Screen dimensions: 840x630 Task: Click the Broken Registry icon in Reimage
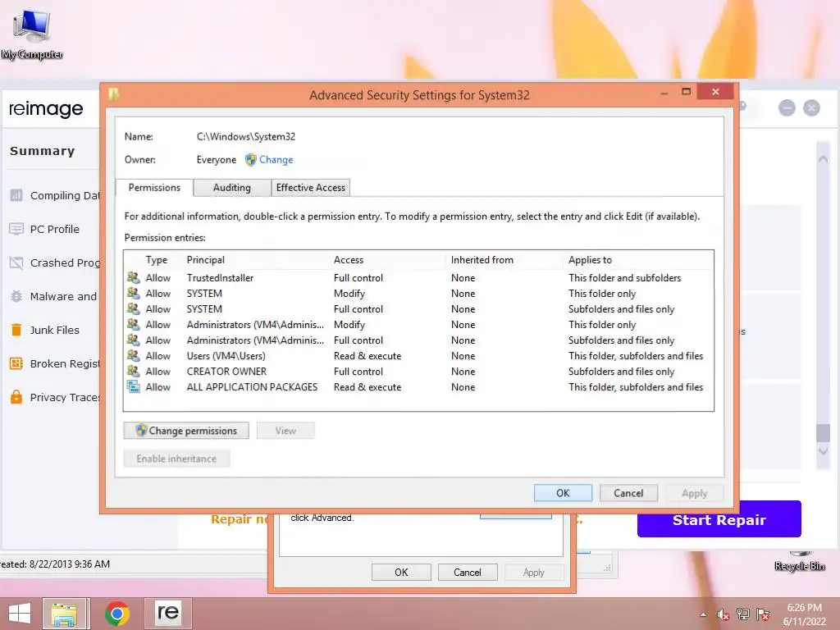click(x=16, y=363)
